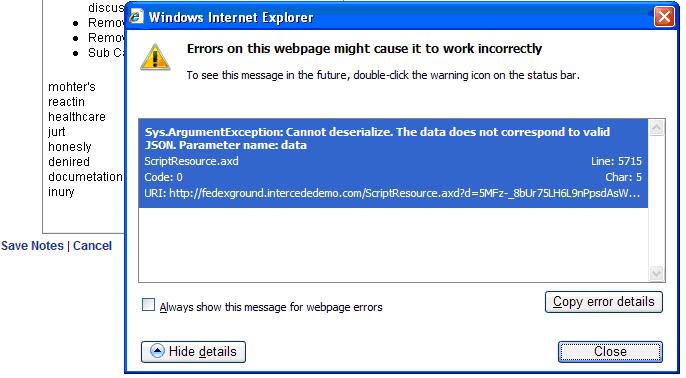Screen dimensions: 686x378
Task: Click the Windows Internet Explorer title bar
Action: point(394,17)
